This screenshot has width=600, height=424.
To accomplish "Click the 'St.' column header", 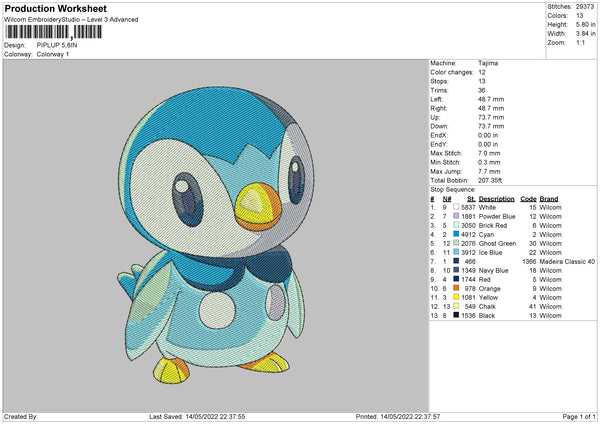I will click(x=471, y=199).
